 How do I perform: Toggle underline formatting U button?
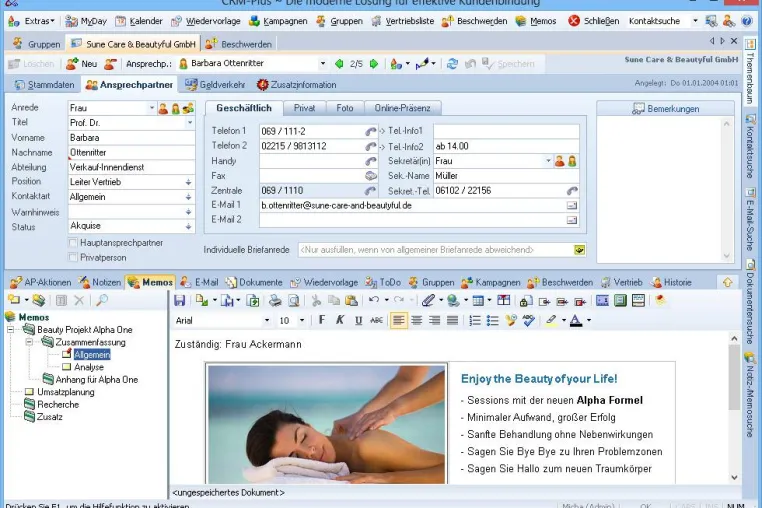358,320
